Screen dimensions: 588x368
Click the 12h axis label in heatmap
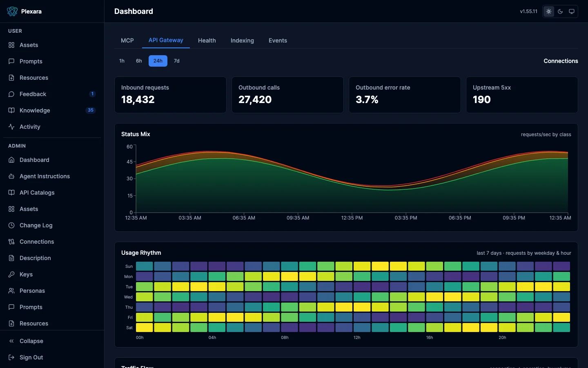pyautogui.click(x=357, y=338)
